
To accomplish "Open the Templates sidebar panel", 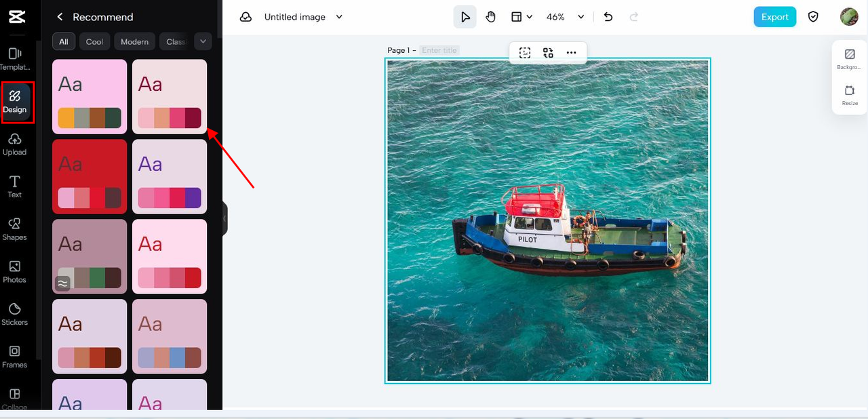I will tap(15, 59).
